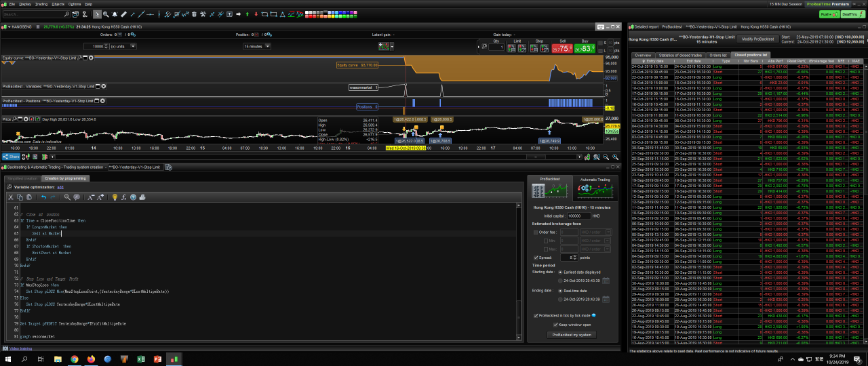Toggle the Spread checkbox
Screen dimensions: 868x366
536,258
